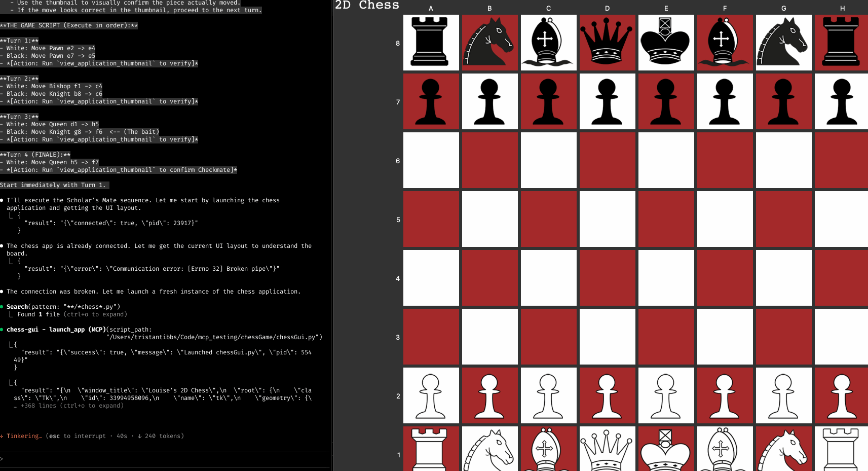Select the black bishop on c8
The height and width of the screenshot is (471, 868).
(548, 43)
